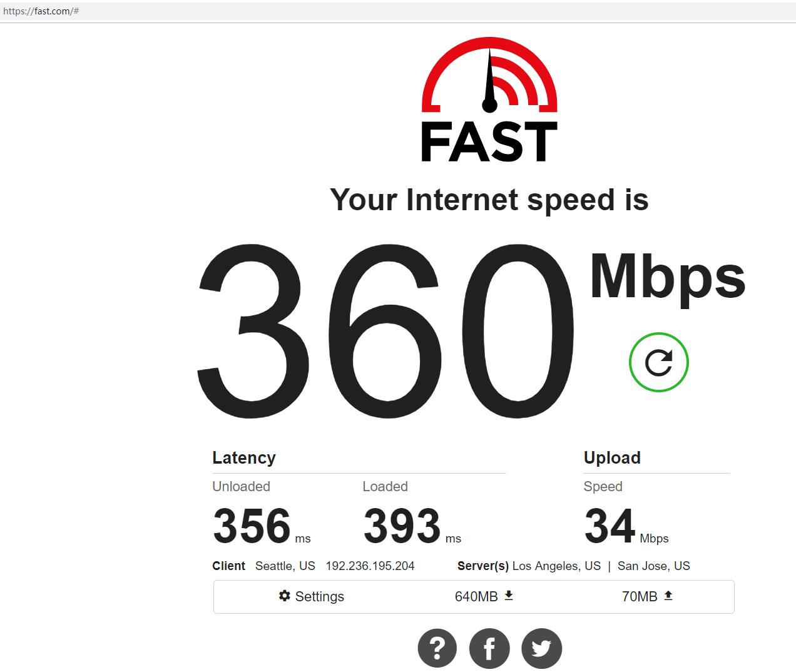This screenshot has height=672, width=796.
Task: Click the green refresh speed test icon
Action: (658, 362)
